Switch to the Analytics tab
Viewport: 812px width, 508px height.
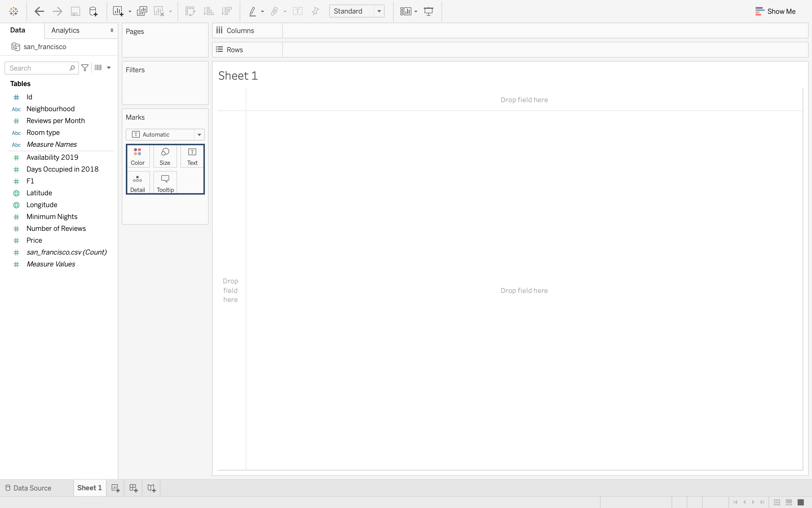[x=65, y=30]
